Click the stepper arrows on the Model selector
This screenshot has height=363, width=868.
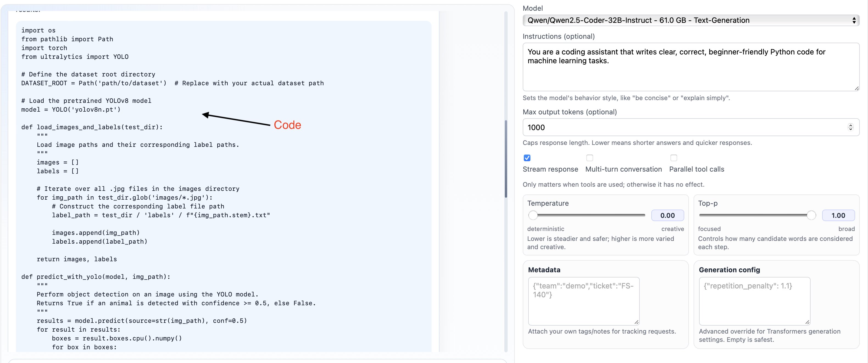[x=855, y=20]
